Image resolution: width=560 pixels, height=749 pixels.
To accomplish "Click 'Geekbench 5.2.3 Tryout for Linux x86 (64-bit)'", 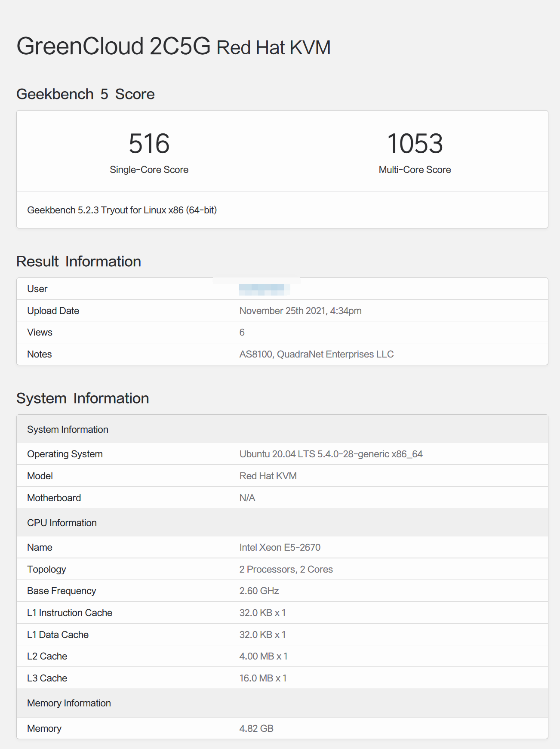I will click(x=122, y=210).
